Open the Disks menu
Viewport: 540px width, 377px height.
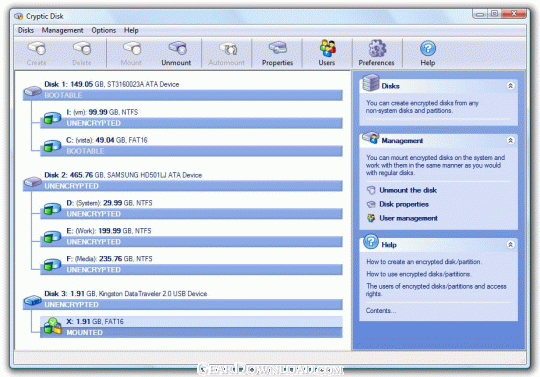26,30
